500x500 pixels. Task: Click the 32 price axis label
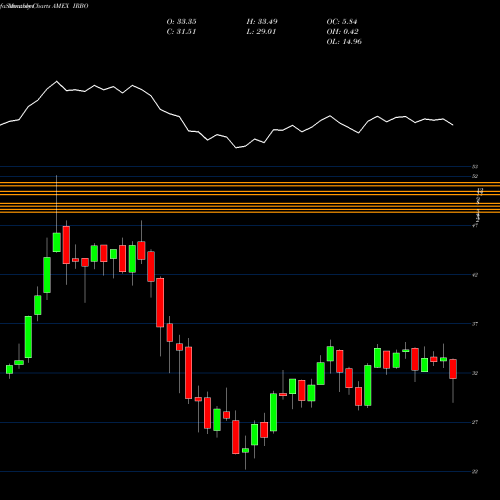click(475, 373)
